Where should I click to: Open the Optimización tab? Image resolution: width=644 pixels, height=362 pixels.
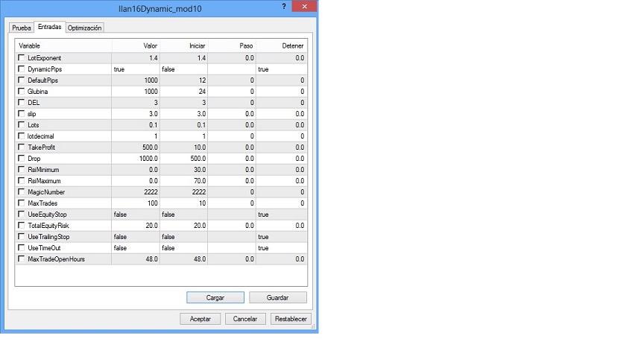[85, 28]
